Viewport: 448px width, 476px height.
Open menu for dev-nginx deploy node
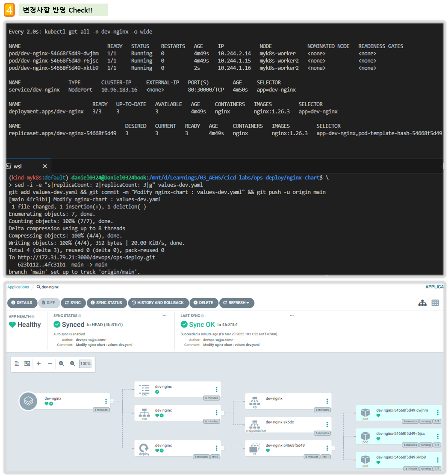tap(217, 448)
